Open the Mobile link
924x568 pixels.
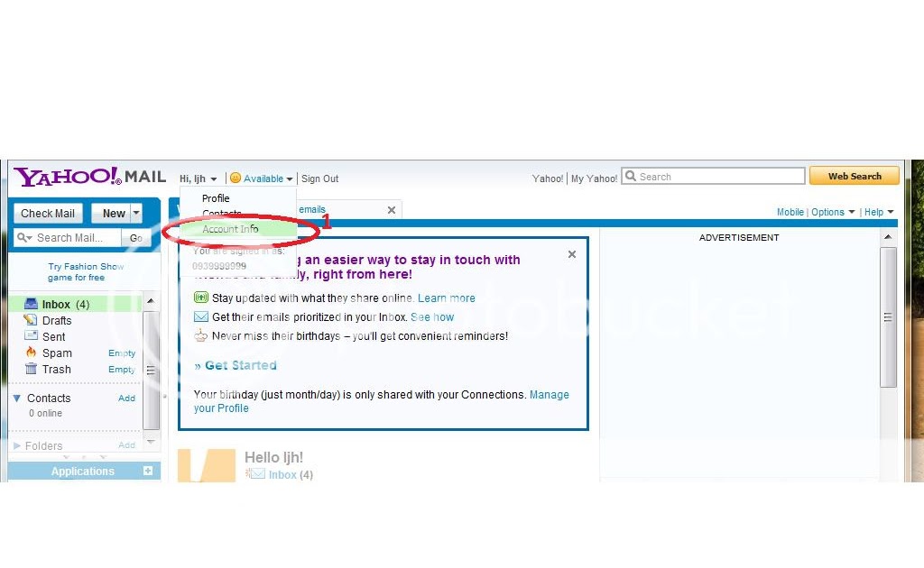[790, 212]
